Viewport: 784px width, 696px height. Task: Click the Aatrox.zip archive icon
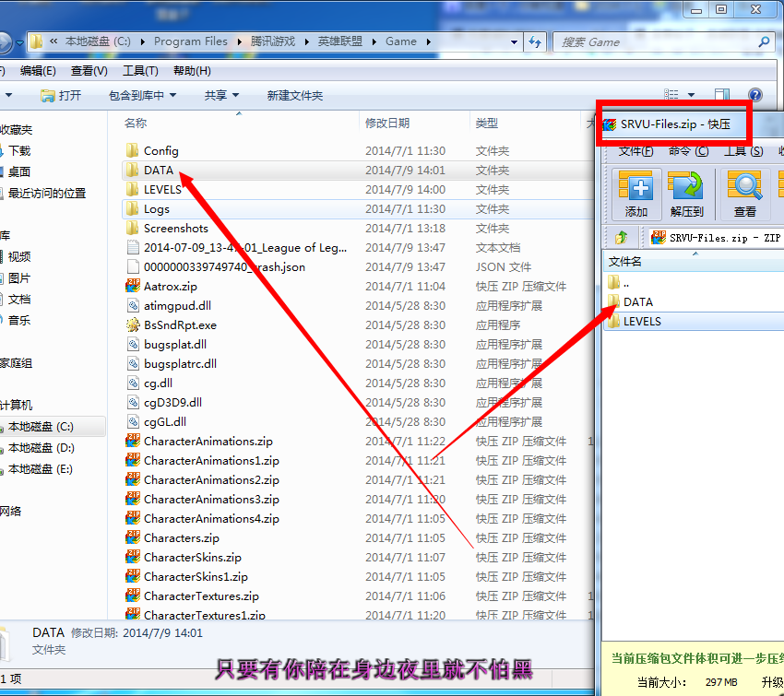coord(133,287)
